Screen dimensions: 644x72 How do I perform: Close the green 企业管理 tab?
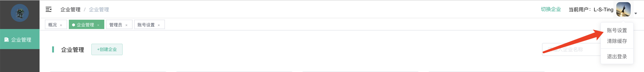pyautogui.click(x=98, y=25)
